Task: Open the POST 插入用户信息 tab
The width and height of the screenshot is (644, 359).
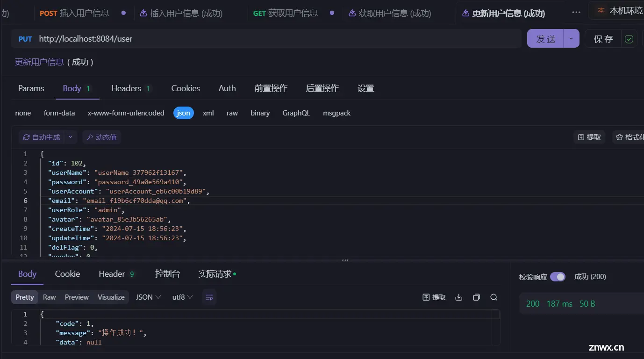Action: pyautogui.click(x=83, y=13)
